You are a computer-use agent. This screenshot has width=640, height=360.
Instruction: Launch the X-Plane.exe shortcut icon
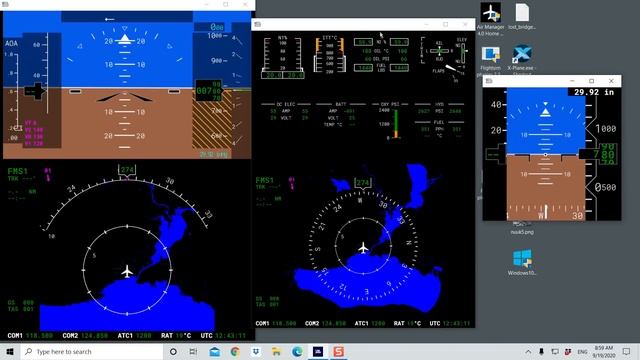pyautogui.click(x=522, y=58)
